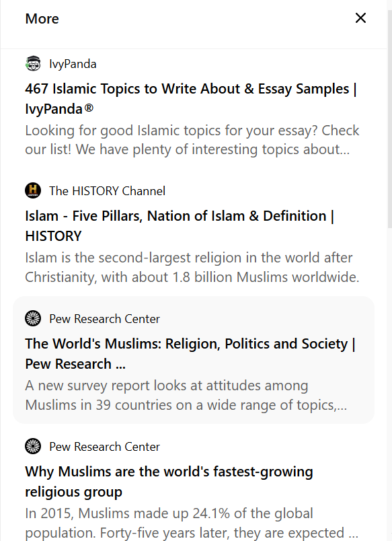Image resolution: width=392 pixels, height=541 pixels.
Task: Click the 'In 2015, Muslims made up' snippet
Action: [x=192, y=523]
